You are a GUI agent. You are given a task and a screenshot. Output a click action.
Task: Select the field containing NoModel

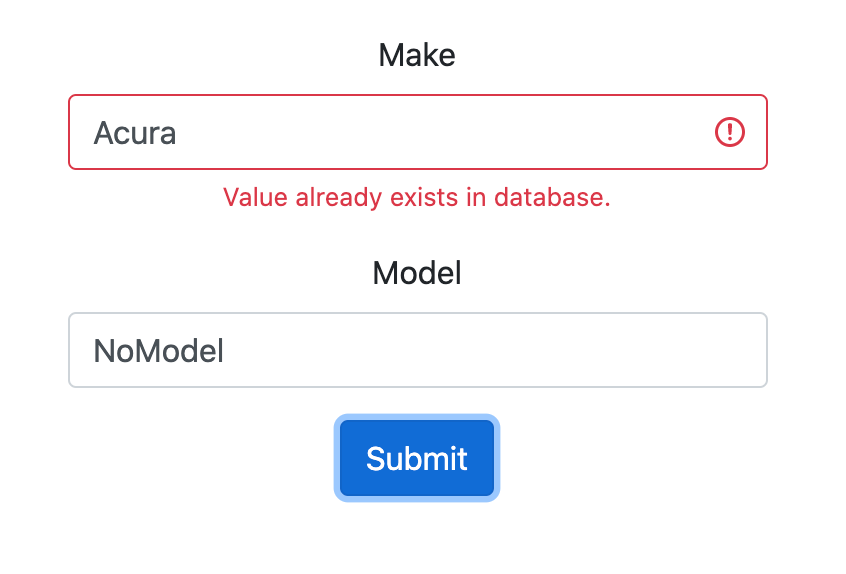click(418, 350)
